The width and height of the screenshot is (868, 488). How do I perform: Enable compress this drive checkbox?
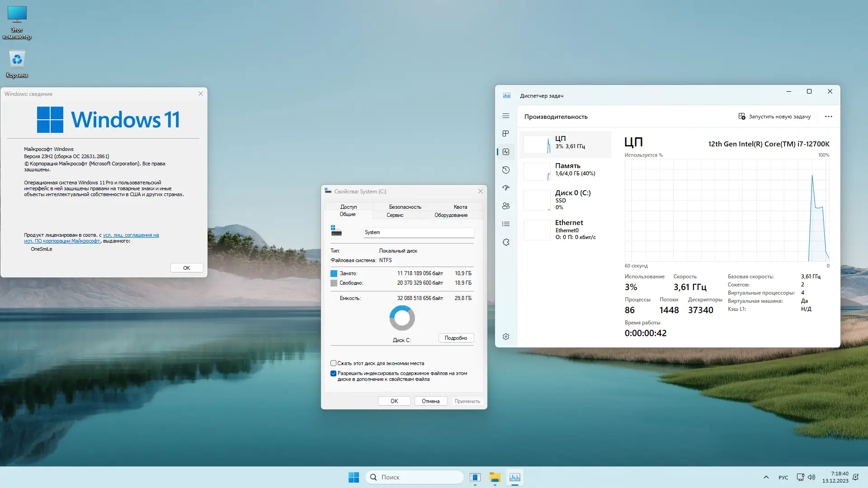point(334,363)
